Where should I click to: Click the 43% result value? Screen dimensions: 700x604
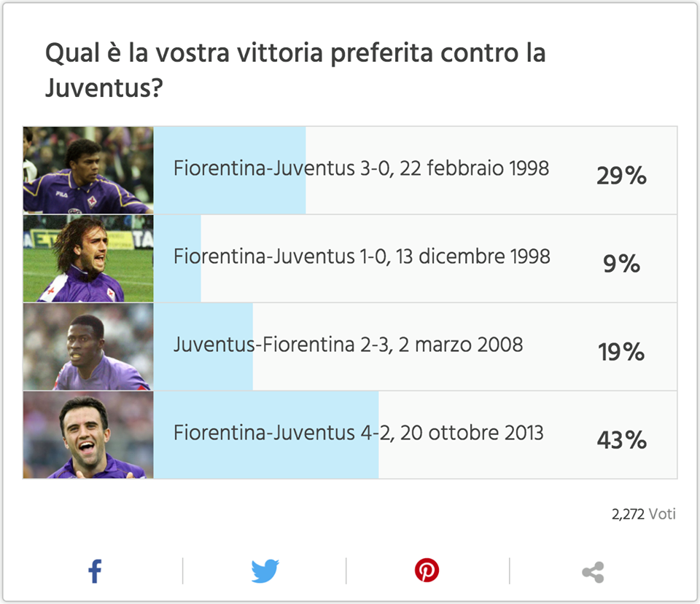click(x=621, y=440)
